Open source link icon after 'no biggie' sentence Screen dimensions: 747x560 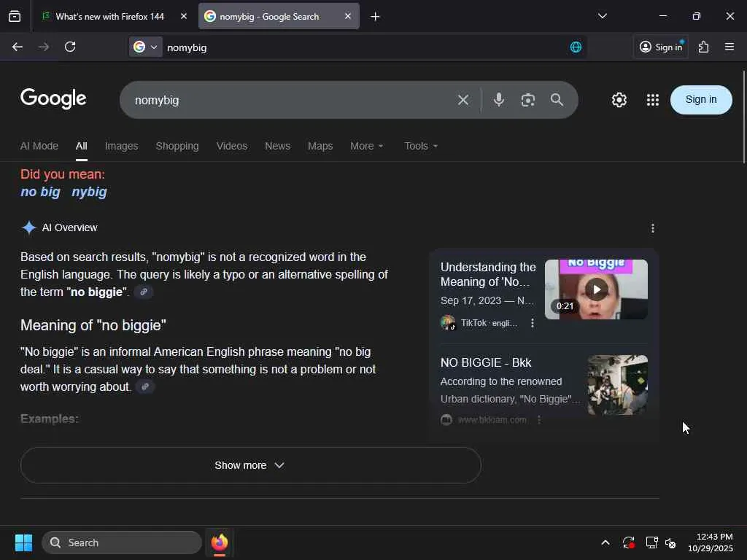pos(144,292)
